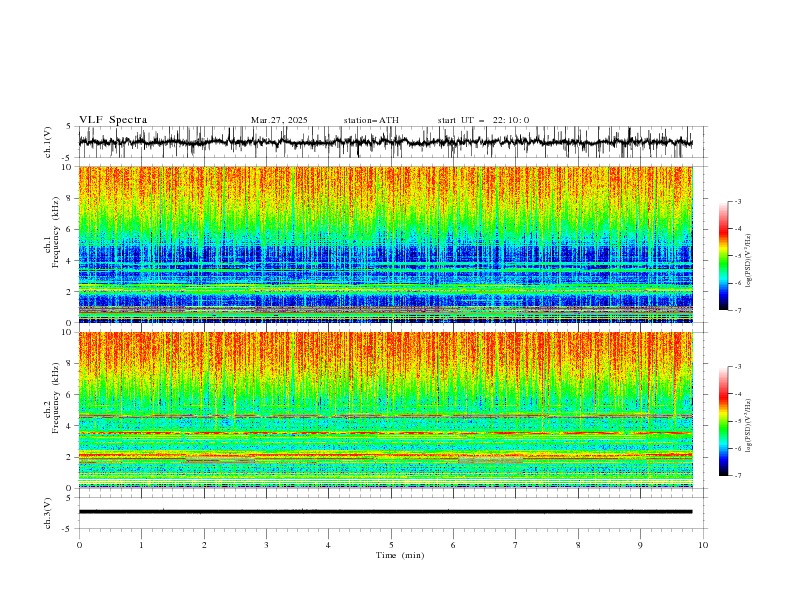This screenshot has width=792, height=612.
Task: Click the upper log(PSD)(V²/Hz) colorbar label
Action: point(748,261)
